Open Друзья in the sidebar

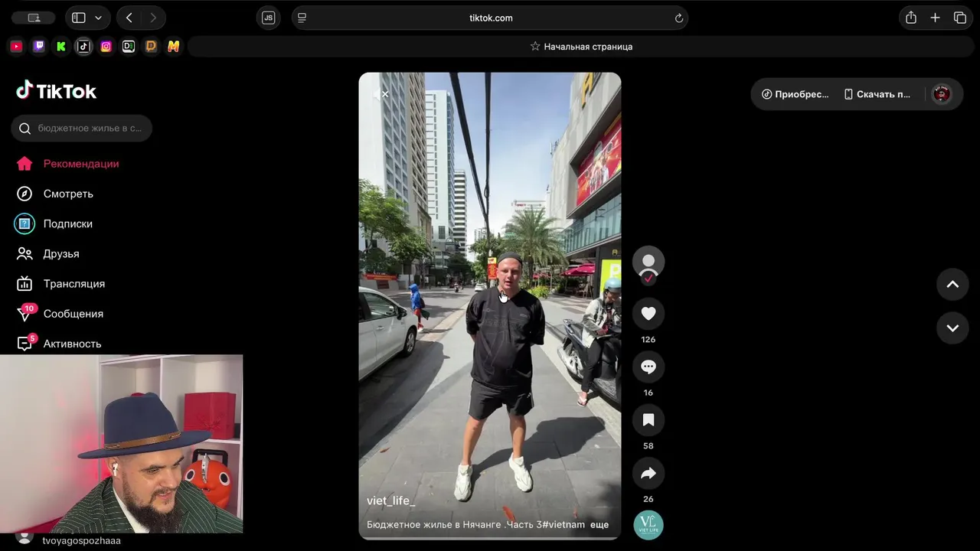(50, 253)
